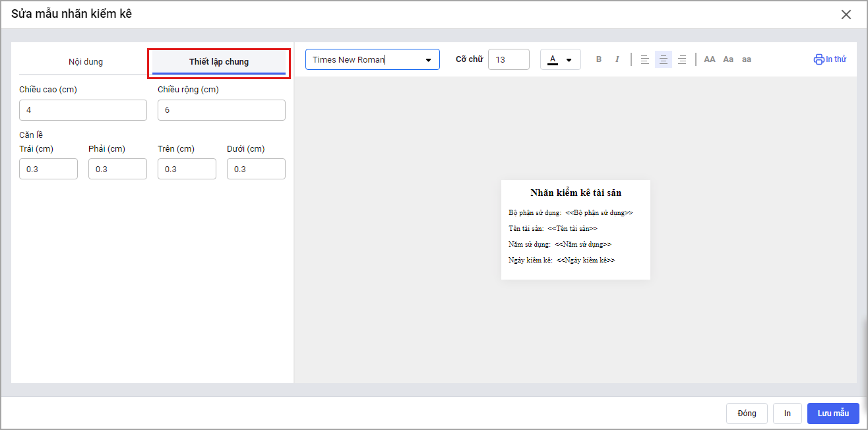Image resolution: width=868 pixels, height=430 pixels.
Task: Select the Thiết lập chung tab
Action: [x=219, y=62]
